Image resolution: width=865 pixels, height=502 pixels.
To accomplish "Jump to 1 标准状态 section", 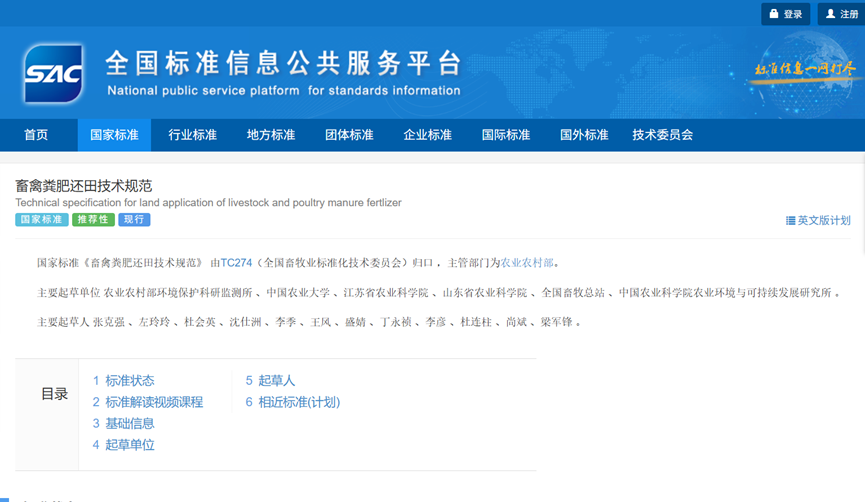I will tap(124, 380).
